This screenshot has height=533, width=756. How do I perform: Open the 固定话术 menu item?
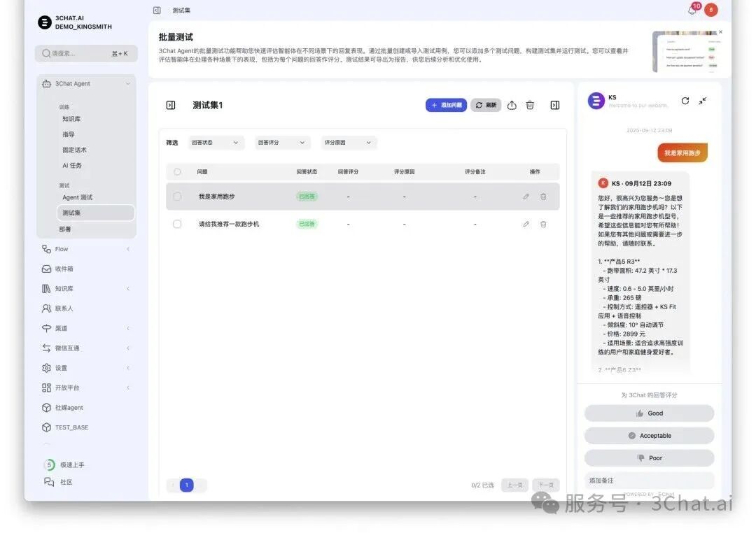[x=74, y=150]
